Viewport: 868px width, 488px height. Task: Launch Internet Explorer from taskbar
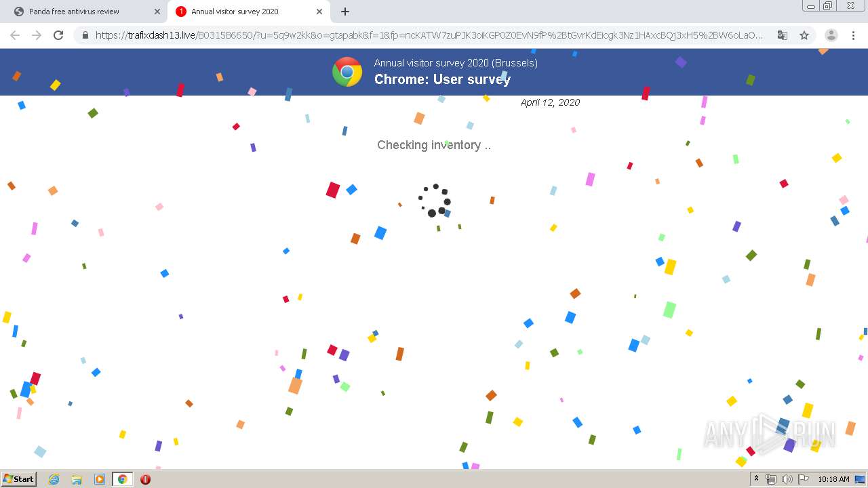click(54, 479)
